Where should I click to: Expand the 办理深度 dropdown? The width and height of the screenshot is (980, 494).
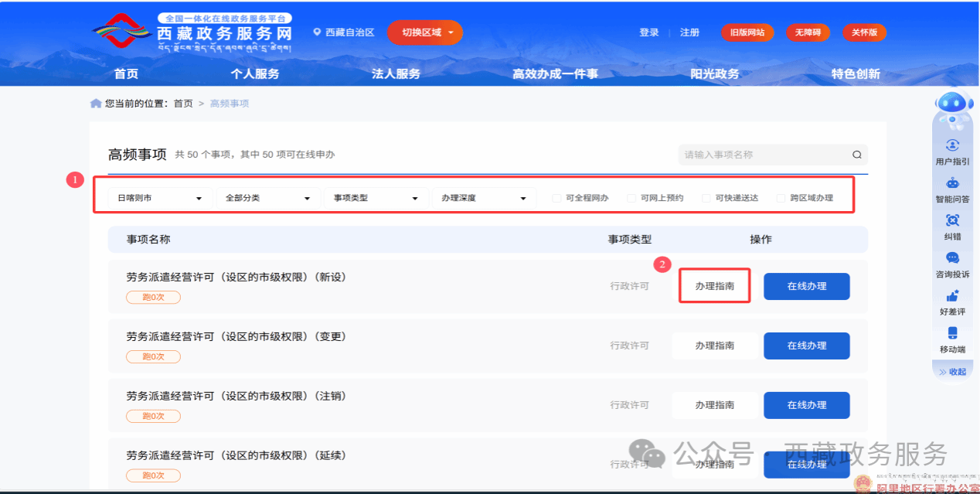point(484,198)
